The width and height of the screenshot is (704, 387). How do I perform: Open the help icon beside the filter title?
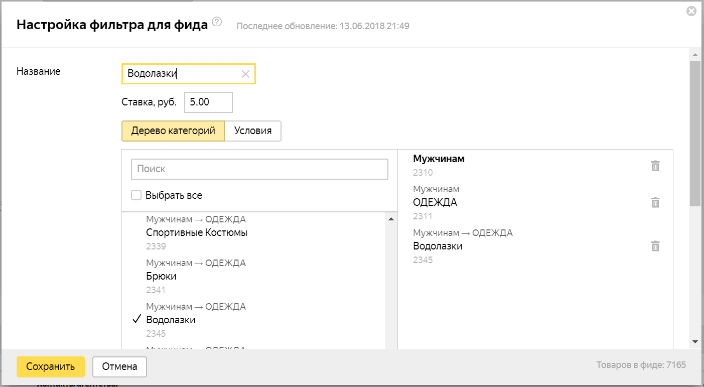(217, 22)
